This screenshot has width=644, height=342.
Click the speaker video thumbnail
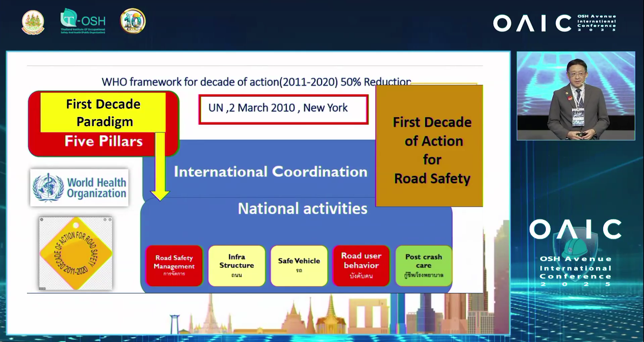(x=576, y=96)
